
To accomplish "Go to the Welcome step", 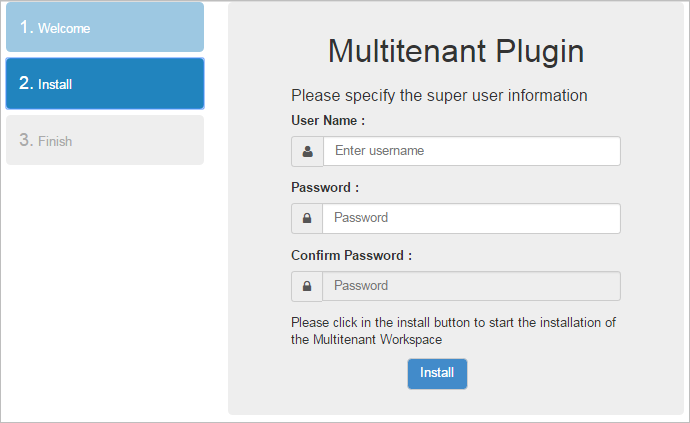I will pyautogui.click(x=104, y=28).
